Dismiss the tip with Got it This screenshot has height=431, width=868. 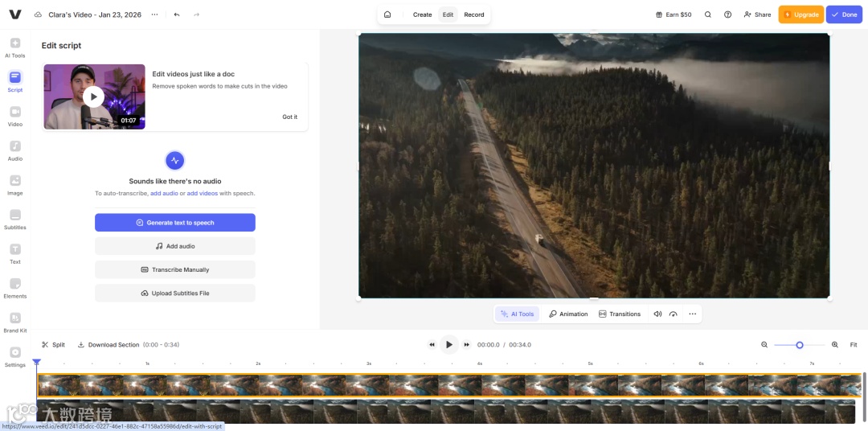click(x=290, y=117)
